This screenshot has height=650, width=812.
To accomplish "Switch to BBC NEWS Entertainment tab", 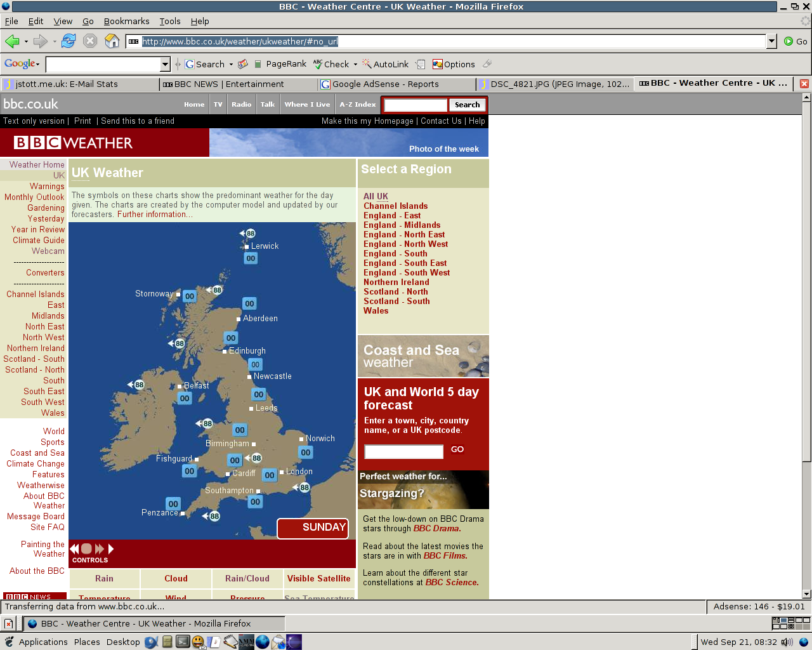I will [x=238, y=84].
